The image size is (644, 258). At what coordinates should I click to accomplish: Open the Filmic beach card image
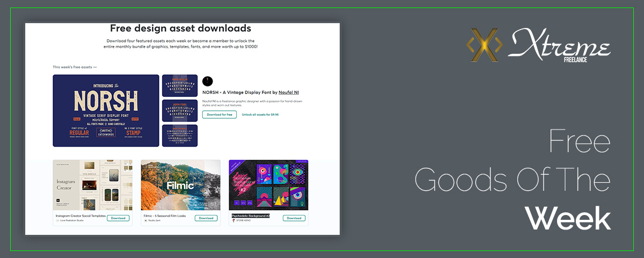(x=181, y=185)
